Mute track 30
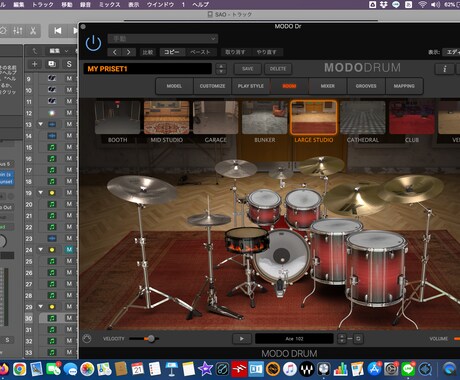Viewport: 460px width, 380px height. [69, 318]
